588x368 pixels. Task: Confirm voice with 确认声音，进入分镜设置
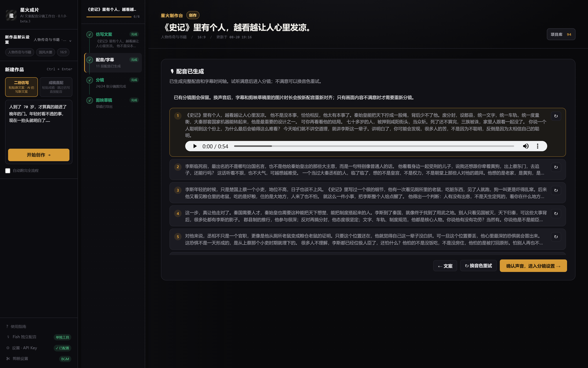[x=533, y=266]
